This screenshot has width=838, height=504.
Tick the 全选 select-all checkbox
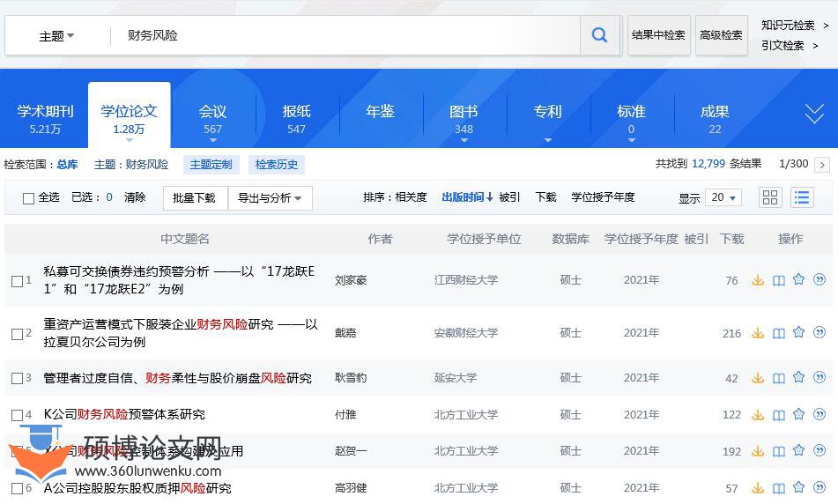(x=28, y=198)
